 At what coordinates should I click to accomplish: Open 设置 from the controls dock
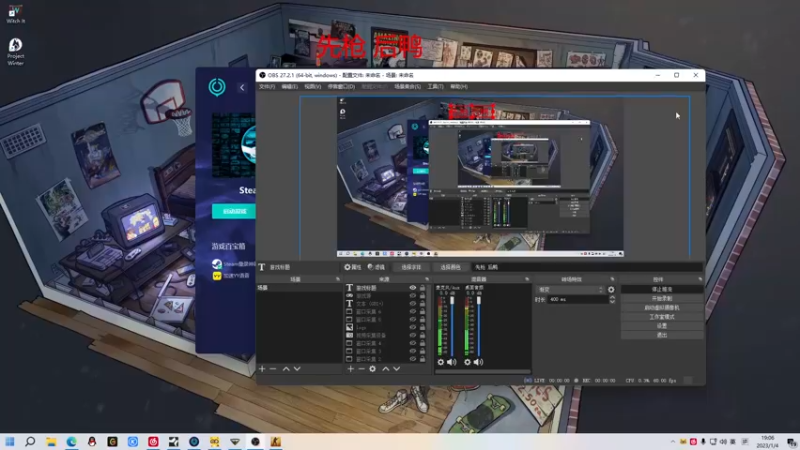(662, 326)
